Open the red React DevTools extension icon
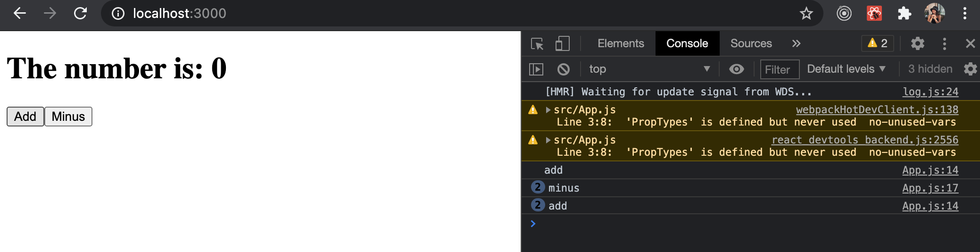The height and width of the screenshot is (252, 980). 874,13
